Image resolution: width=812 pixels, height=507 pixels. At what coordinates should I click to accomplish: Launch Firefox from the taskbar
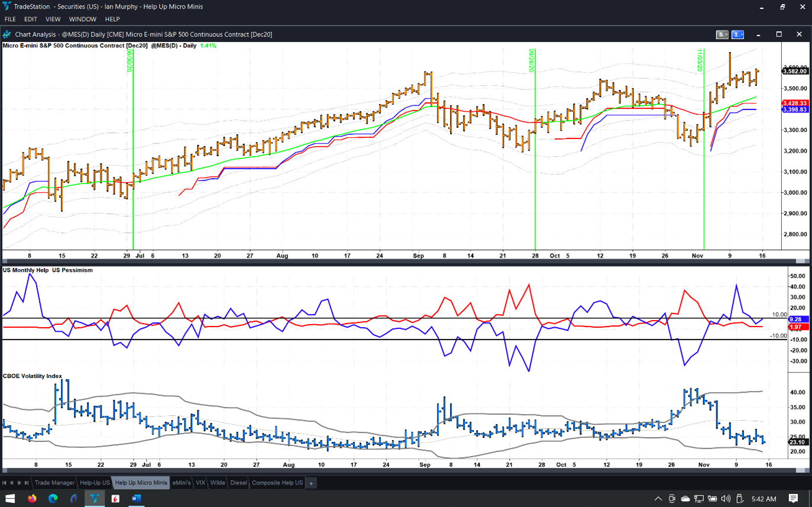[32, 499]
